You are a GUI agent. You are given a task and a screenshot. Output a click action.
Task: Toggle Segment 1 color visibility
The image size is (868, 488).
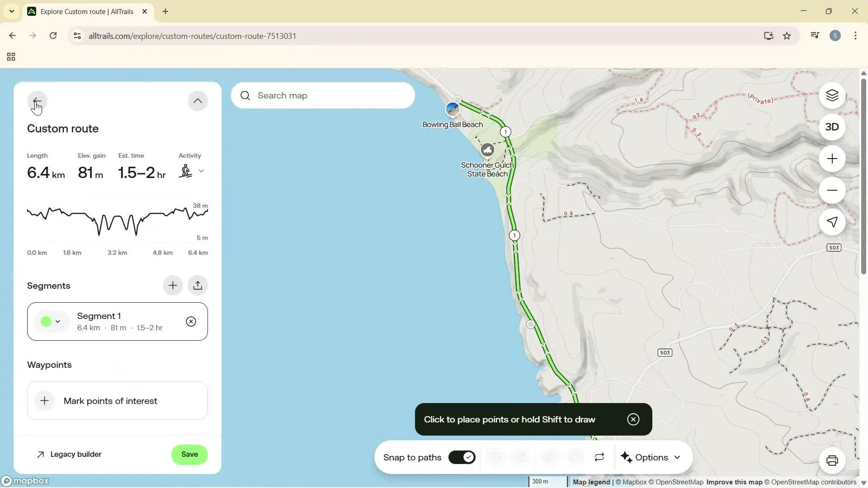pyautogui.click(x=51, y=321)
